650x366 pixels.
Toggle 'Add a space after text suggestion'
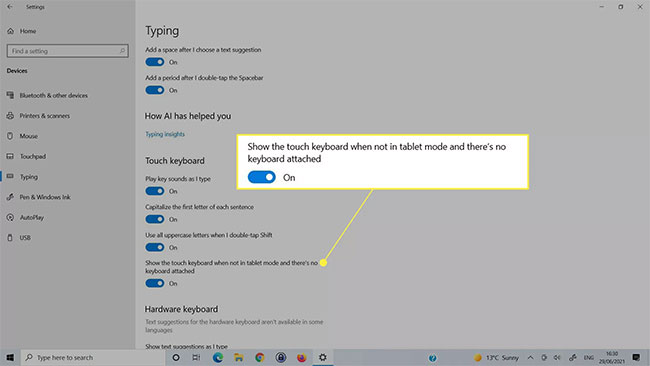point(155,62)
